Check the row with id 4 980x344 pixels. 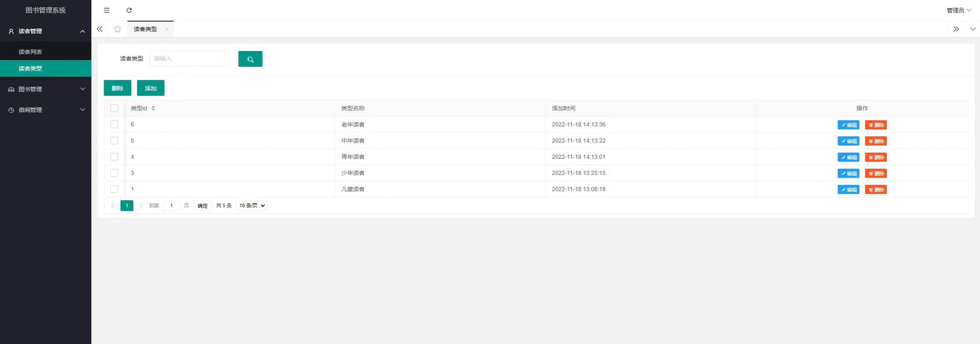pyautogui.click(x=114, y=157)
